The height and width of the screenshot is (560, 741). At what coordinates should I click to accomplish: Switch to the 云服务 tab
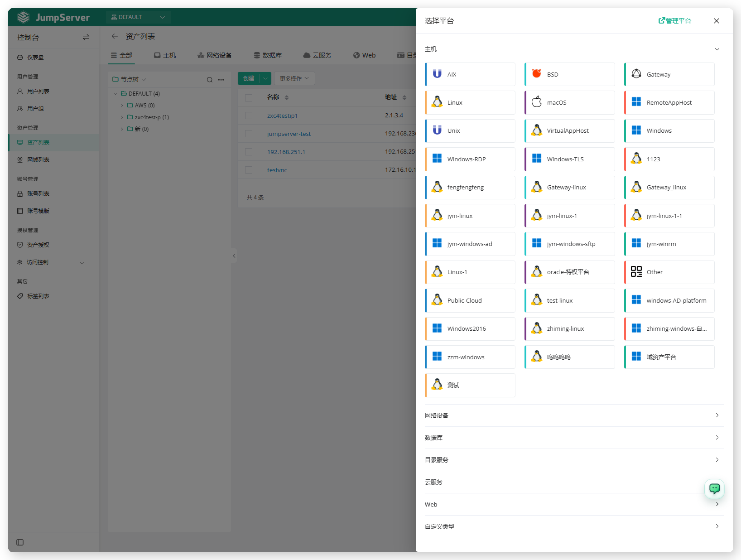pyautogui.click(x=318, y=55)
